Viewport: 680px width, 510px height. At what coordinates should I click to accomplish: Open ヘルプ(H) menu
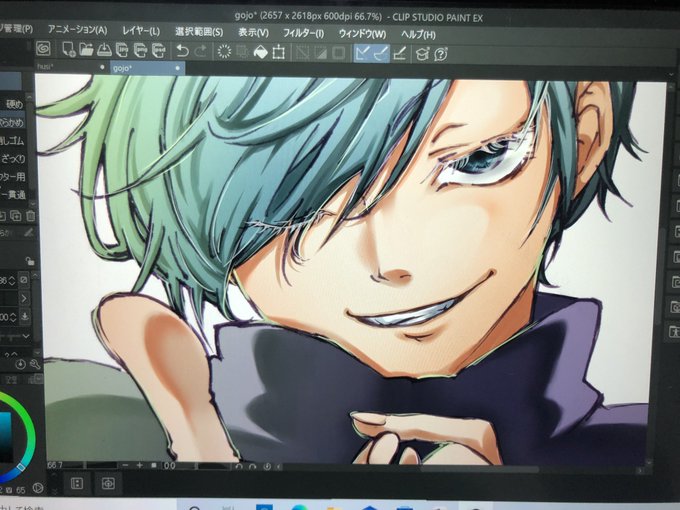click(418, 34)
